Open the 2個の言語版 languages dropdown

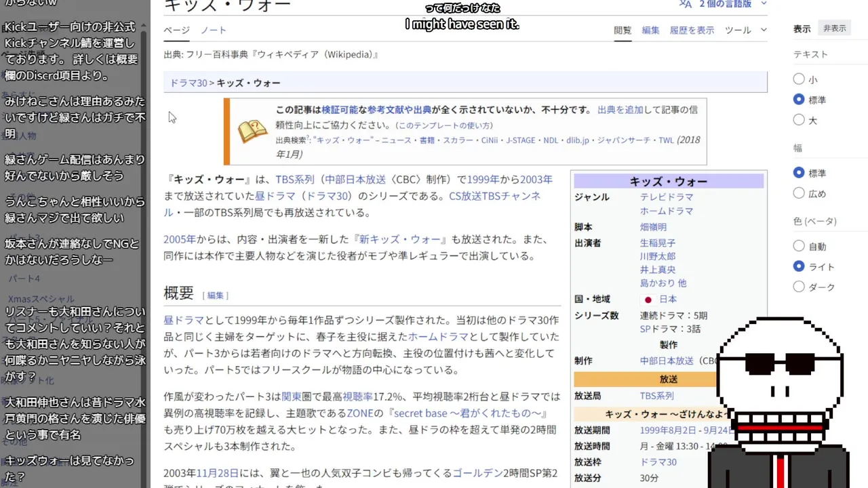point(733,4)
